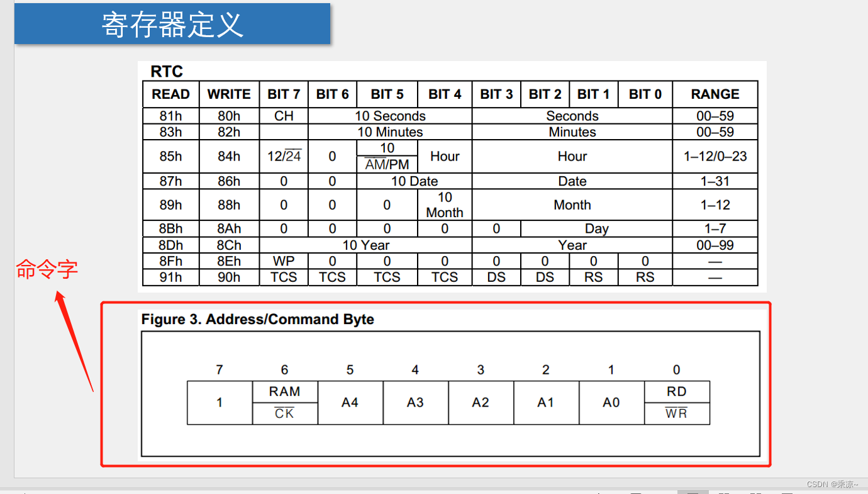Click write address cell 90h

pyautogui.click(x=229, y=278)
